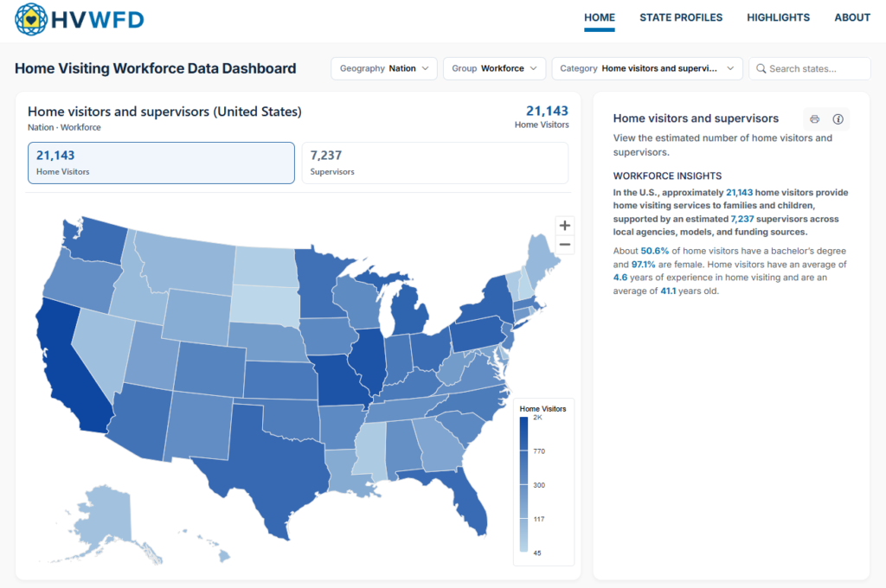Image resolution: width=886 pixels, height=588 pixels.
Task: Focus the Search states input field
Action: pyautogui.click(x=810, y=68)
